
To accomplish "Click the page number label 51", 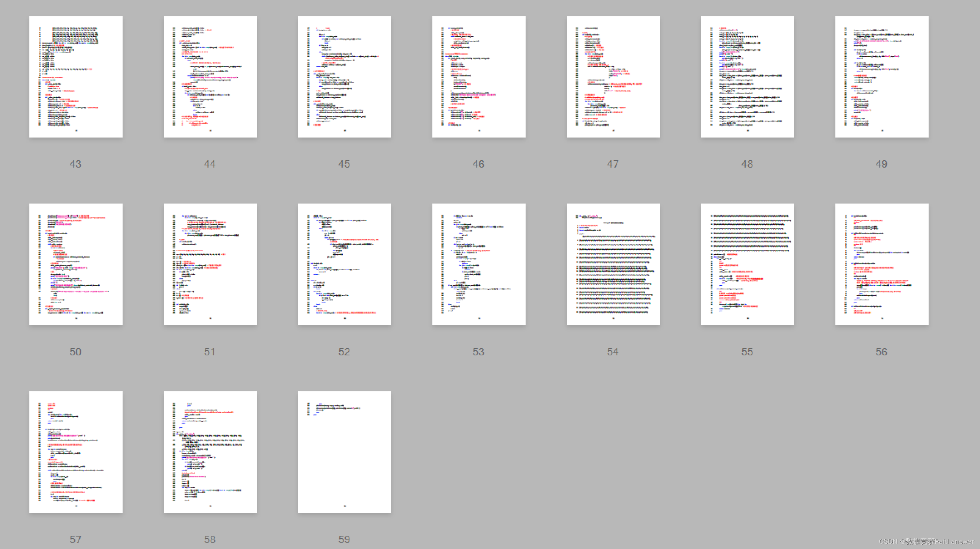I will tap(210, 352).
